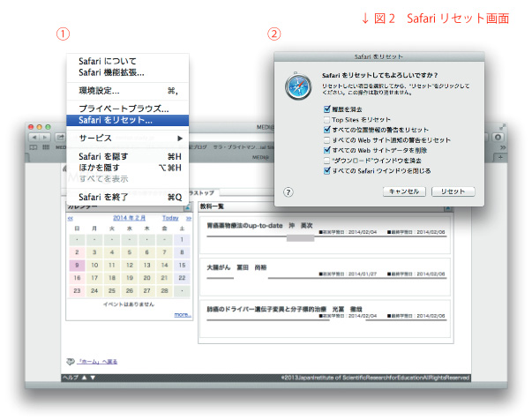
Task: Uncheck the 履歴を消去 checkbox
Action: coord(326,106)
